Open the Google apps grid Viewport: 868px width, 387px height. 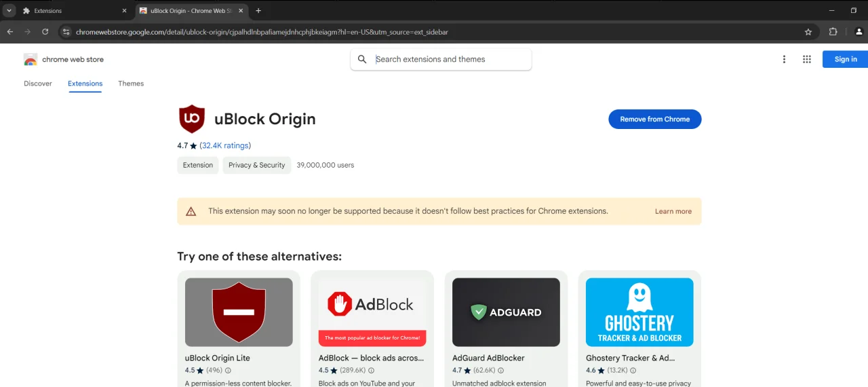click(x=807, y=59)
